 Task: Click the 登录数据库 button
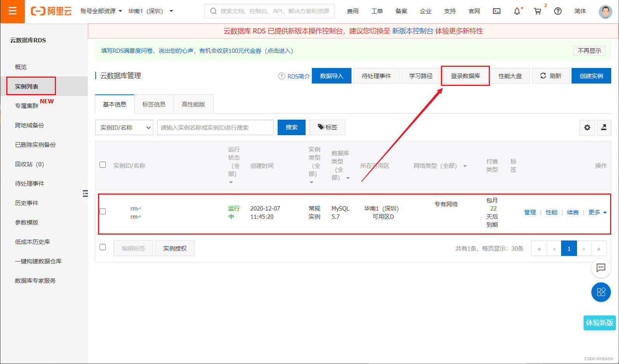(465, 76)
